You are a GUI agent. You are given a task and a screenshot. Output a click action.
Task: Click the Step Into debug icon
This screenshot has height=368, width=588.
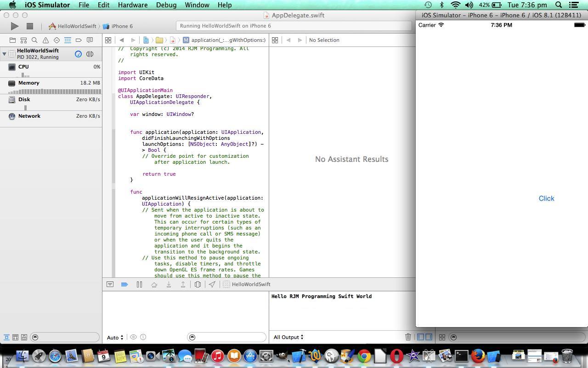coord(169,284)
